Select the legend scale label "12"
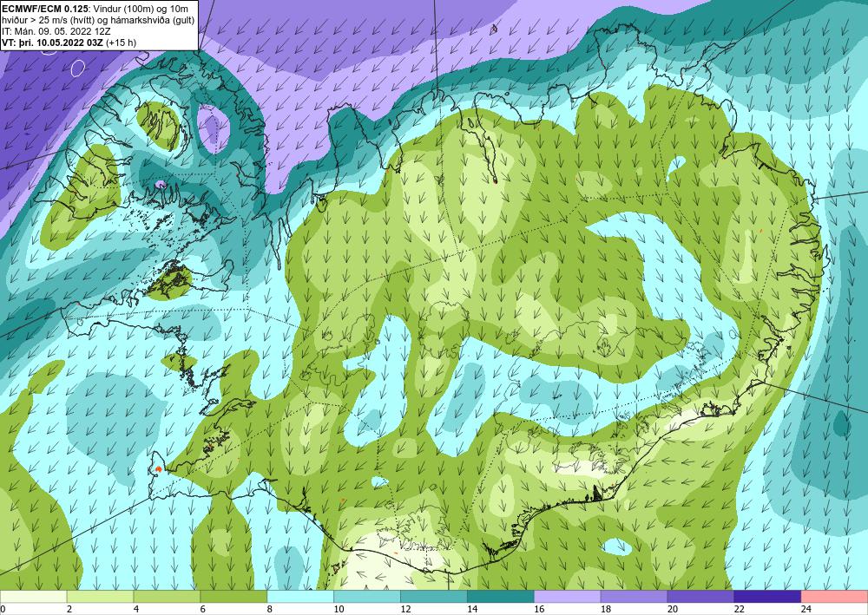The height and width of the screenshot is (615, 868). pyautogui.click(x=405, y=609)
